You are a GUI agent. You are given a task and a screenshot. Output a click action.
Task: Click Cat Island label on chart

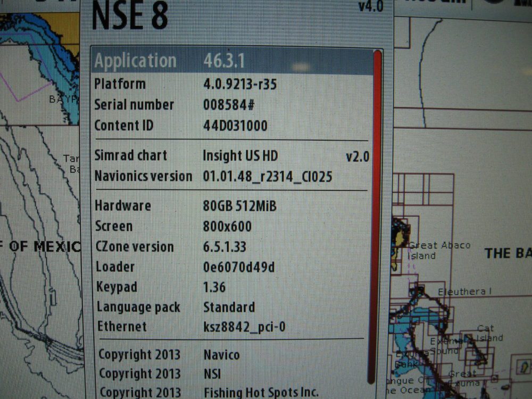(x=490, y=333)
